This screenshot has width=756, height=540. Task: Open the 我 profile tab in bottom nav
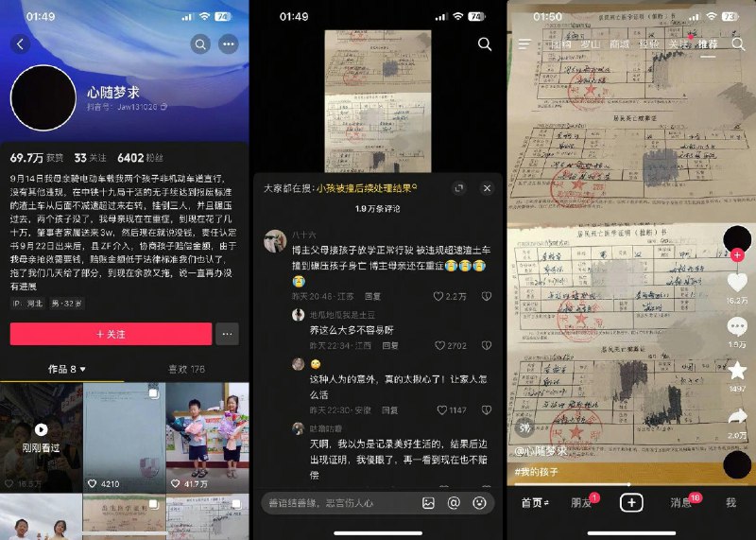coord(730,503)
